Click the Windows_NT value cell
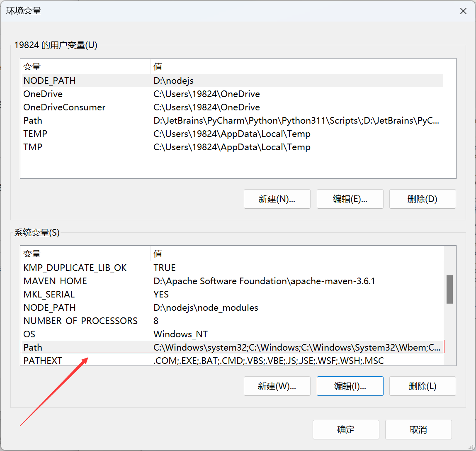The width and height of the screenshot is (476, 451). tap(181, 334)
